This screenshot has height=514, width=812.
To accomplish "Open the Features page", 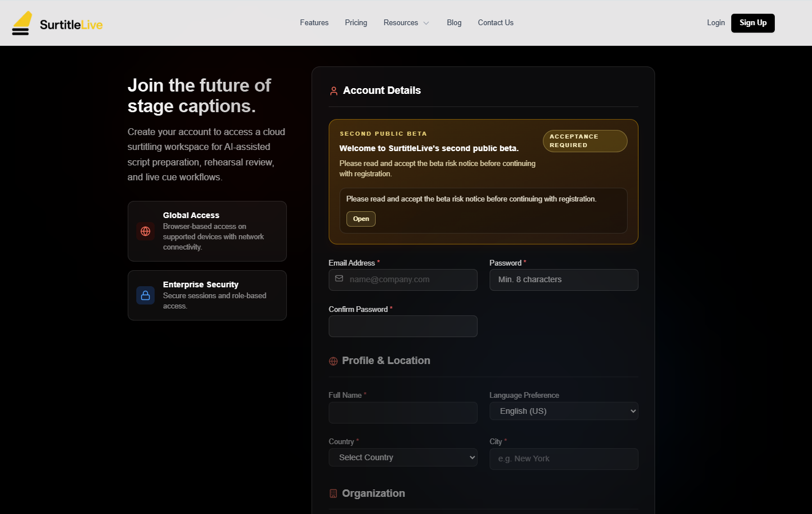I will [314, 23].
